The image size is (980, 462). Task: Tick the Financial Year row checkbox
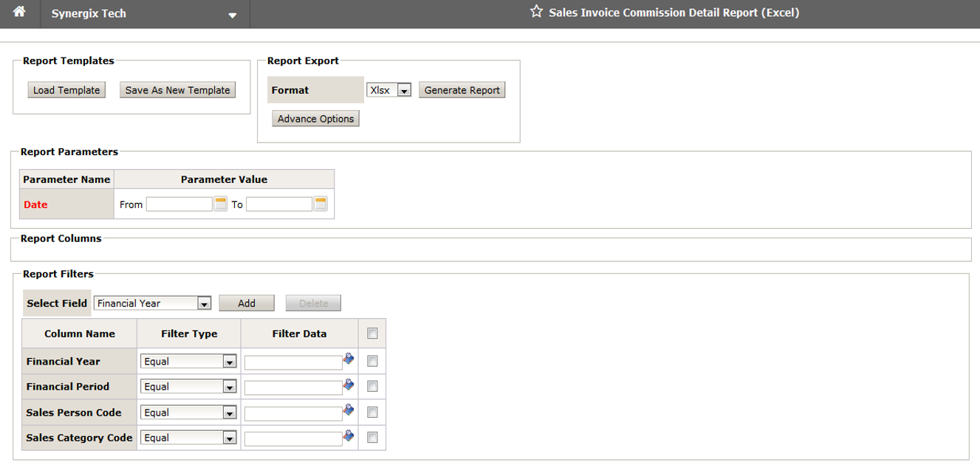tap(372, 362)
